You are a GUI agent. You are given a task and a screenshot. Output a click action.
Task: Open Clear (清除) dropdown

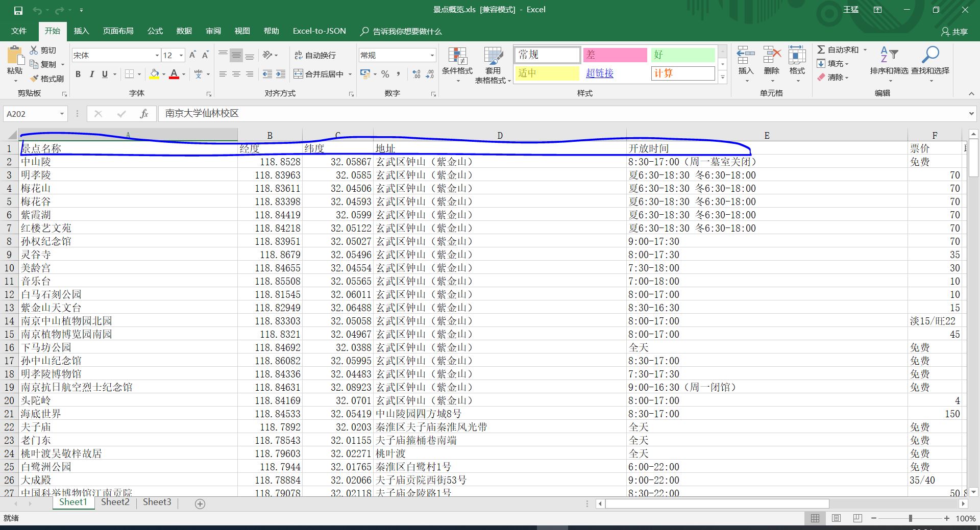coord(832,78)
